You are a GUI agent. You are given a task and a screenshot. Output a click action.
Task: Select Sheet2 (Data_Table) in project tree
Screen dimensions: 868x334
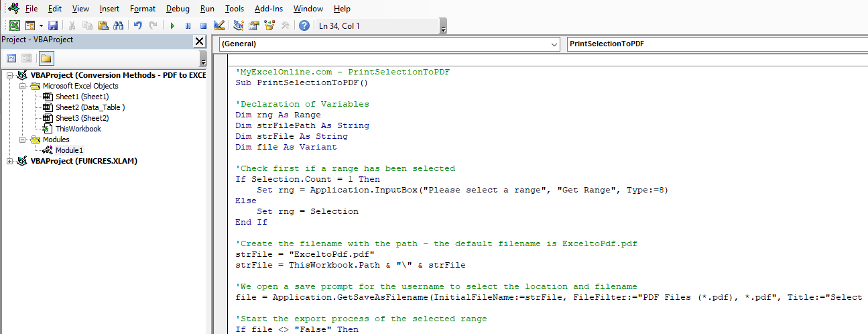(x=90, y=107)
